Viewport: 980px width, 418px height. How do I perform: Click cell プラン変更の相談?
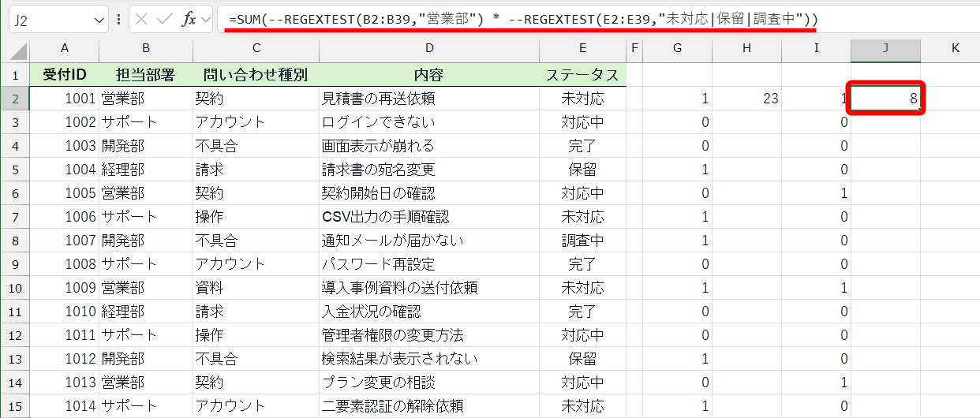click(x=429, y=383)
